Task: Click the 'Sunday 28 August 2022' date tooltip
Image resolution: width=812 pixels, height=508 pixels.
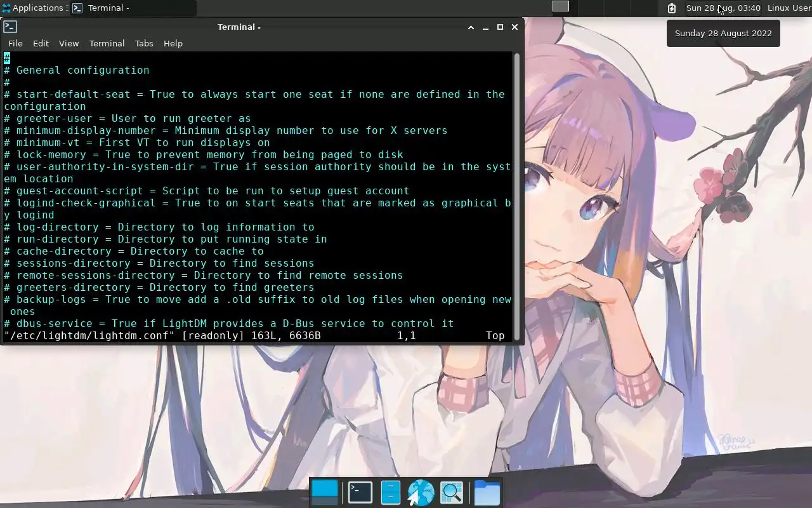Action: 723,34
